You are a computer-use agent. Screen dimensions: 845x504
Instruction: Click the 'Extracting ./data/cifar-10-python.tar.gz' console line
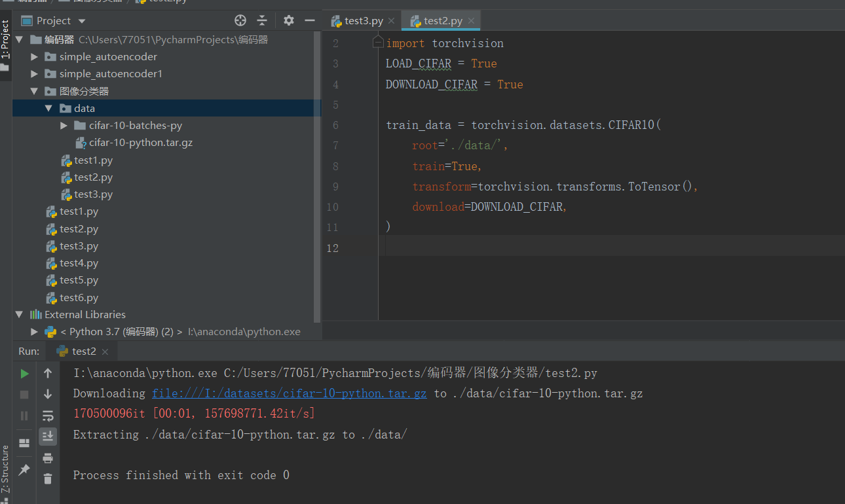tap(240, 435)
